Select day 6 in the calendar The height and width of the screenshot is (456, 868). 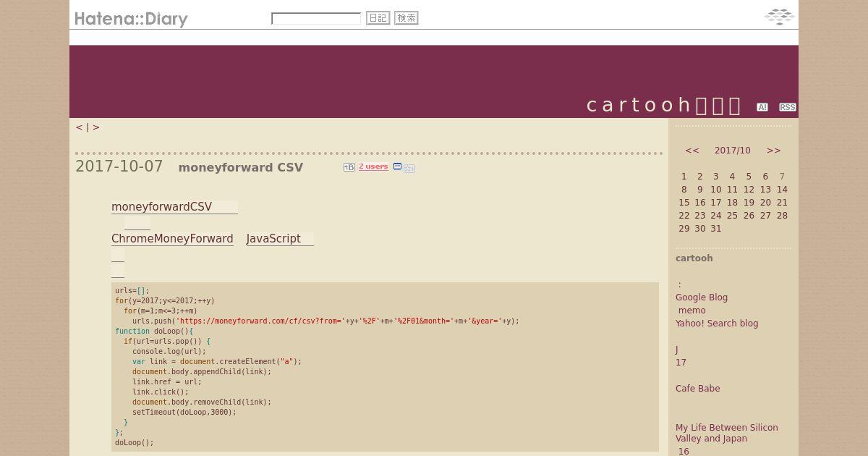765,177
